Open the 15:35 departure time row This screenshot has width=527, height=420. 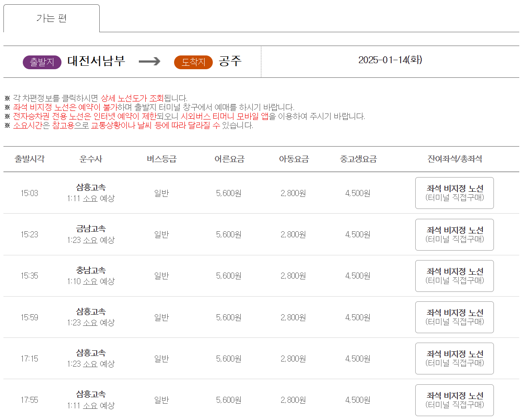coord(261,276)
